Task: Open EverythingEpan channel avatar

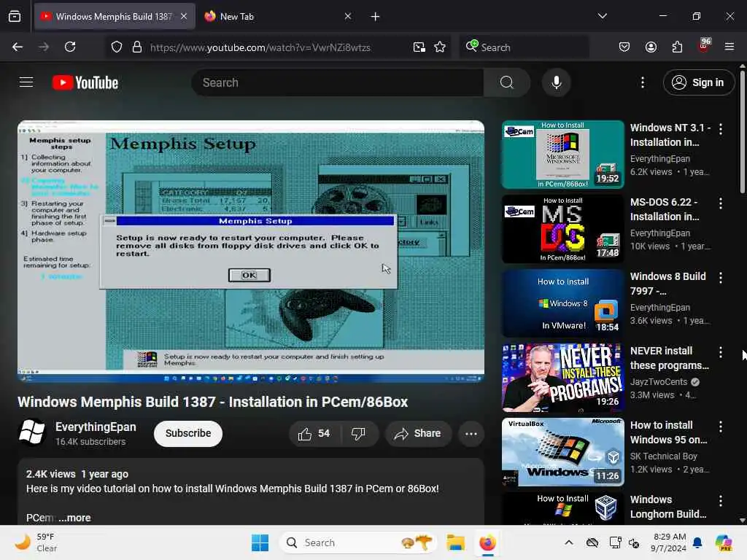Action: [32, 432]
